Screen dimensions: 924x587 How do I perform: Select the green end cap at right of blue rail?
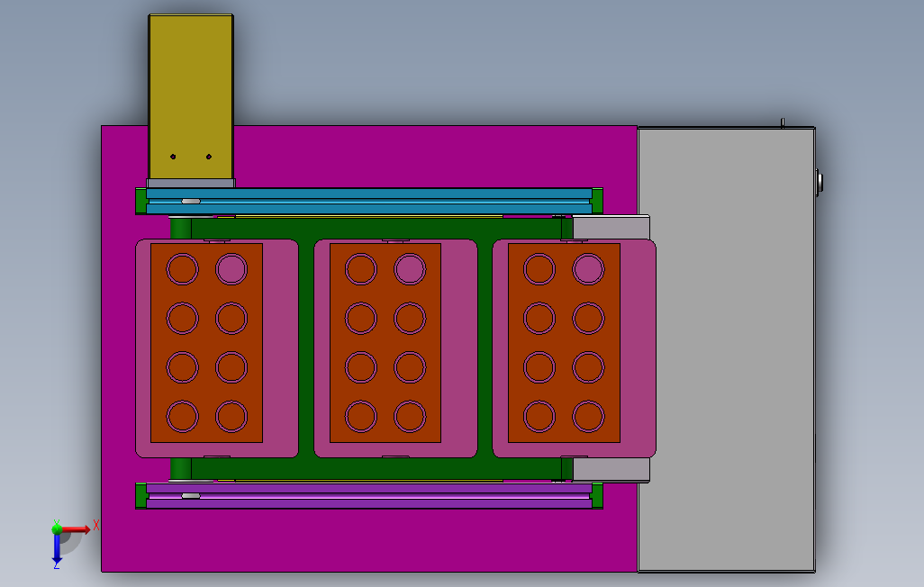click(597, 201)
